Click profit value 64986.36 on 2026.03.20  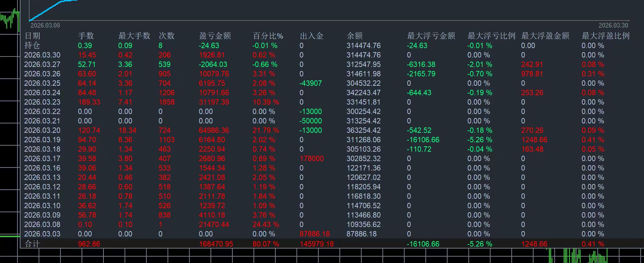(215, 130)
